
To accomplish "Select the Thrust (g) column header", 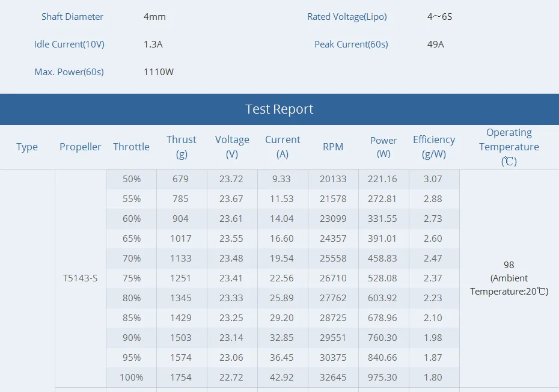I will tap(182, 147).
